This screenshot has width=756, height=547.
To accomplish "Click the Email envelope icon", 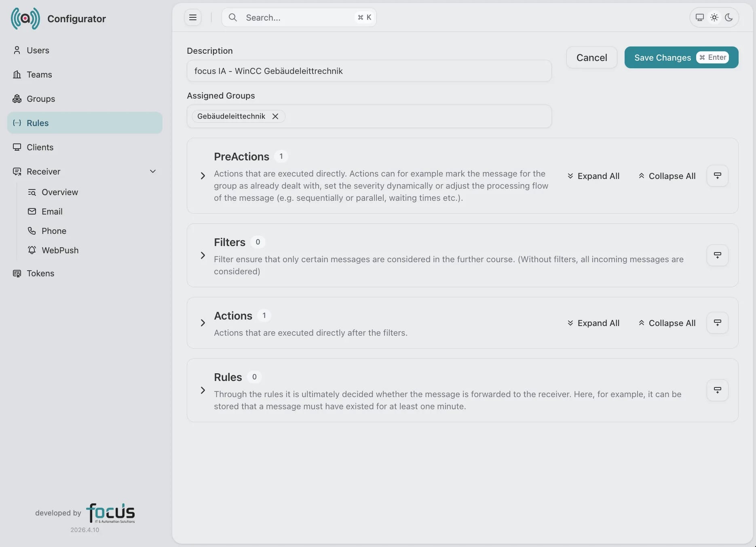I will click(32, 211).
